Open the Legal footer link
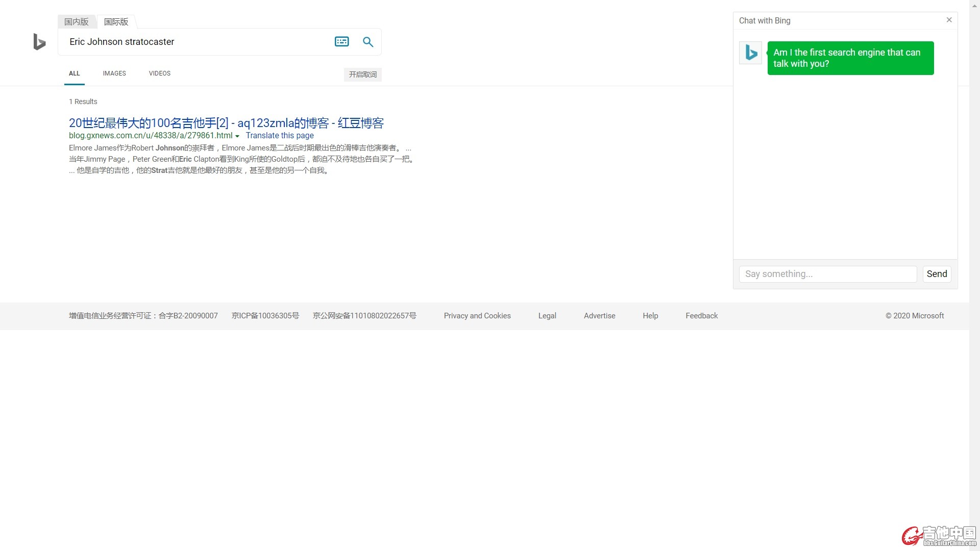This screenshot has height=551, width=980. click(x=547, y=316)
